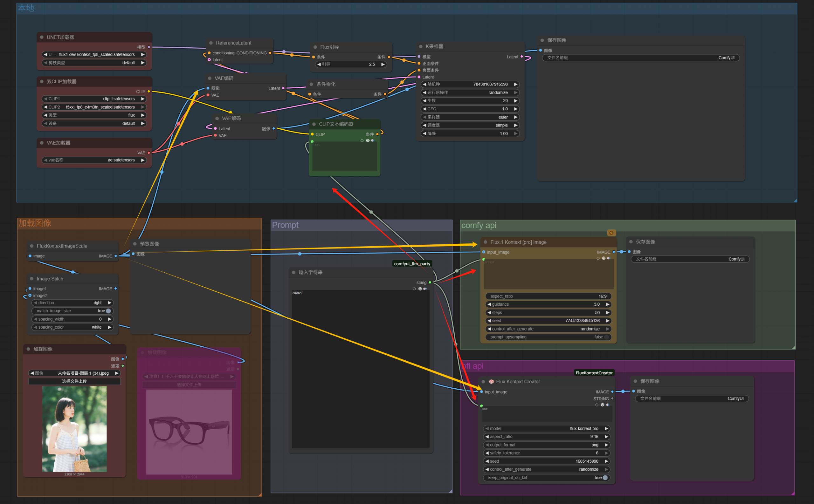Click speaker icon in the 输入字符串 node
This screenshot has height=504, width=814.
click(x=425, y=289)
